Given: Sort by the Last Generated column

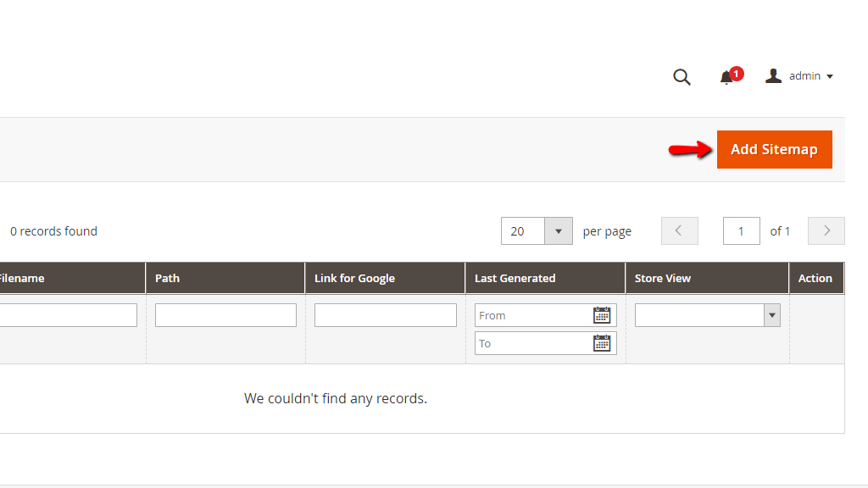Looking at the screenshot, I should click(x=515, y=278).
